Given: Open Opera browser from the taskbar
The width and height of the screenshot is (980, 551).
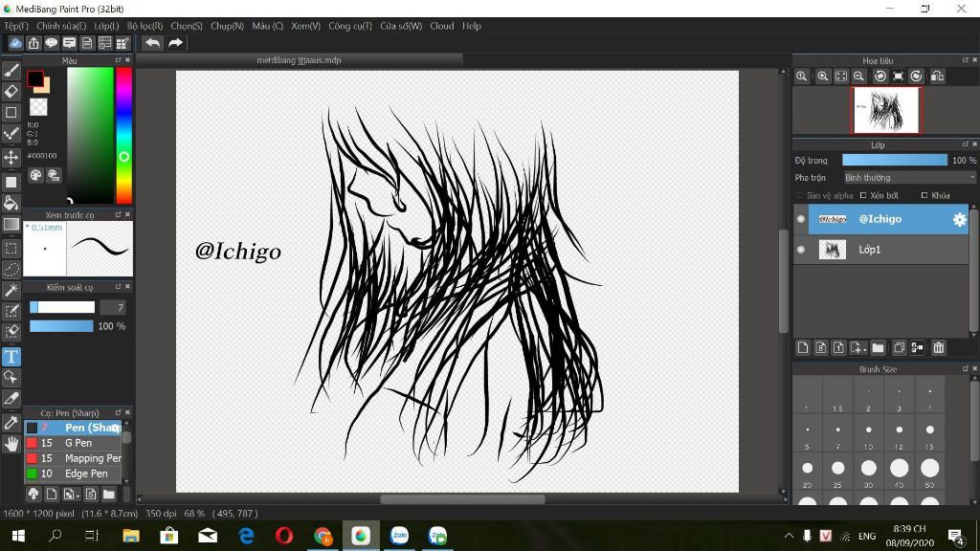Looking at the screenshot, I should pos(283,536).
